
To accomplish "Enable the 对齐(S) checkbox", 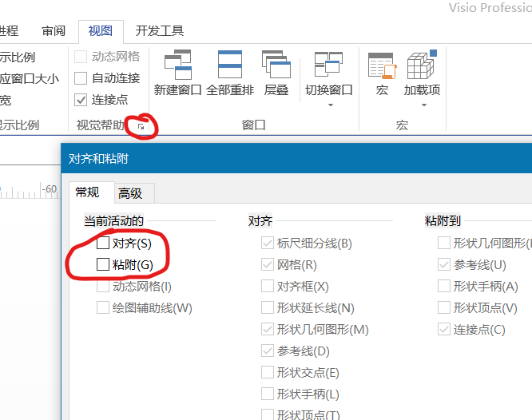I will (x=103, y=243).
